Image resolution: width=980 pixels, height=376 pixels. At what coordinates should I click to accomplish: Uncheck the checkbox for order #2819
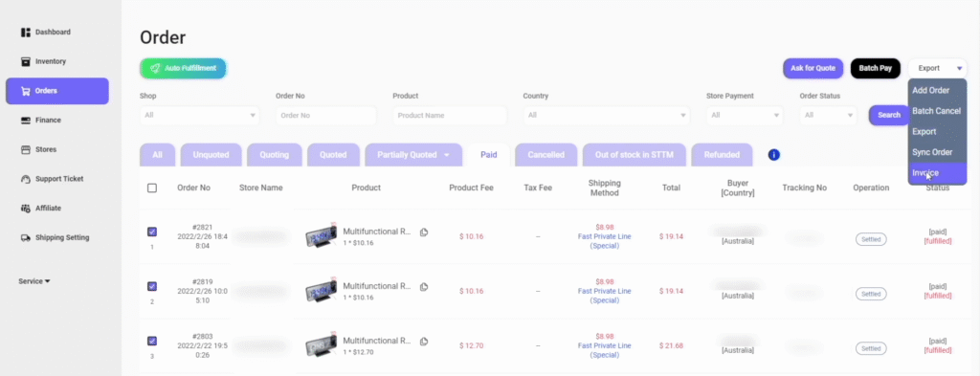point(152,286)
